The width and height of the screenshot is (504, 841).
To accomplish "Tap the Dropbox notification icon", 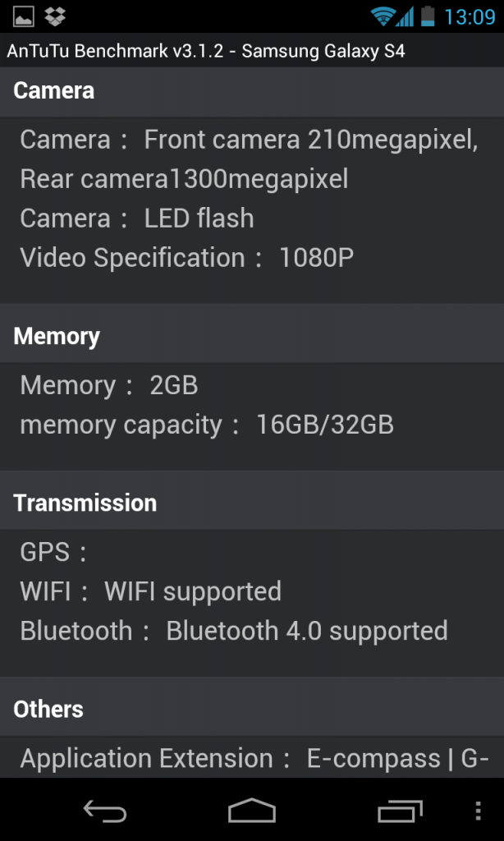I will pos(56,16).
